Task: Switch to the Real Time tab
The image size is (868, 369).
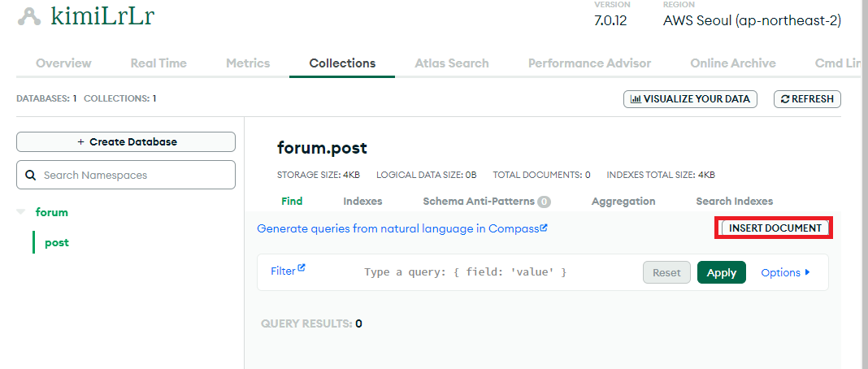Action: click(x=158, y=63)
